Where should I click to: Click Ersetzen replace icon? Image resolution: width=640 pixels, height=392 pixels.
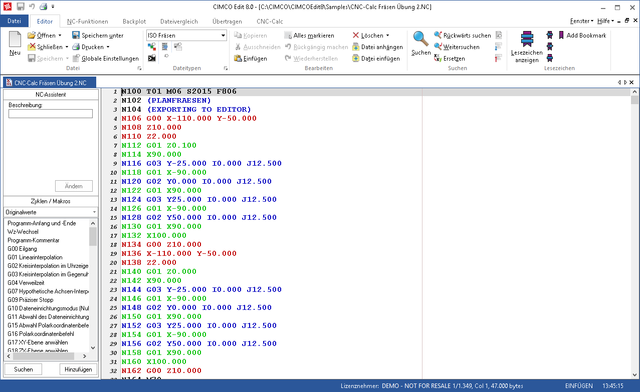(x=438, y=58)
